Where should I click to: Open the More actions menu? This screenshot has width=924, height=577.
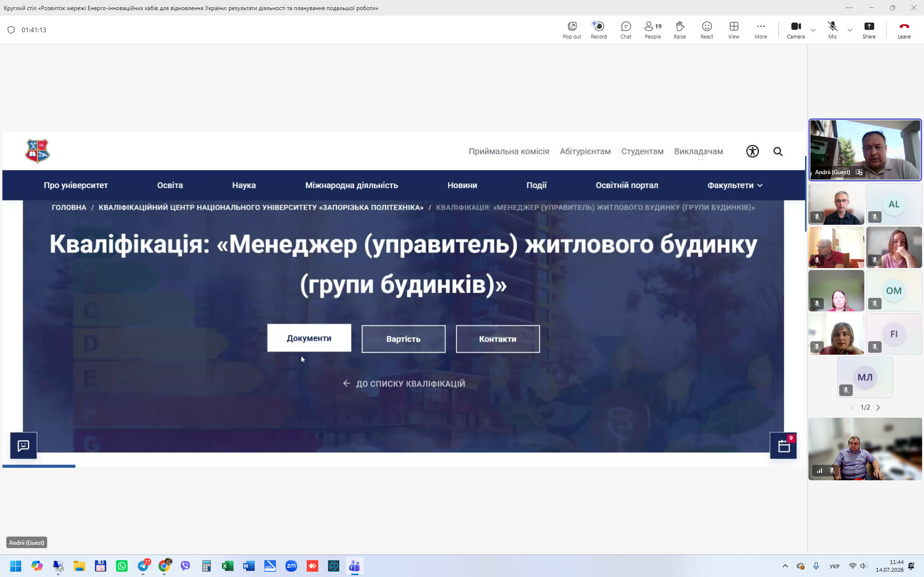pyautogui.click(x=760, y=30)
